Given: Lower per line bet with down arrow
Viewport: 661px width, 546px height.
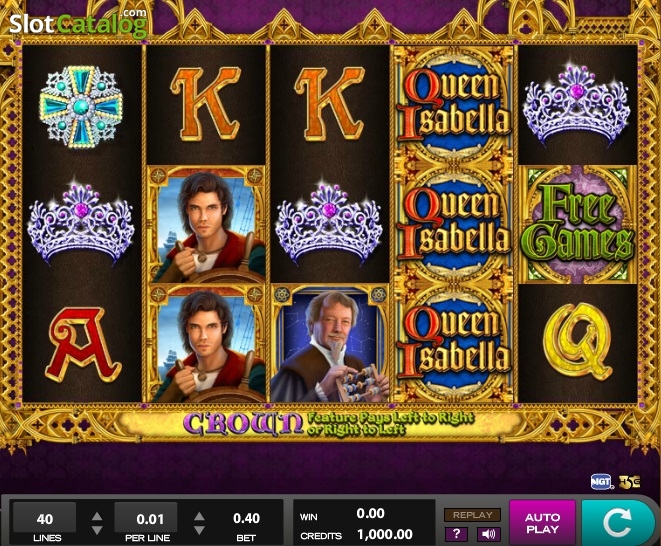Looking at the screenshot, I should tap(199, 530).
